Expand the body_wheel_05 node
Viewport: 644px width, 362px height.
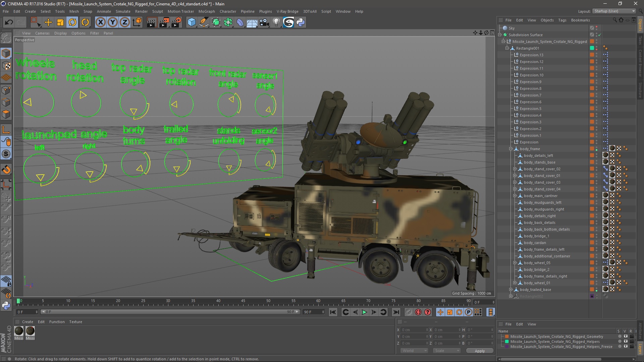pyautogui.click(x=515, y=263)
